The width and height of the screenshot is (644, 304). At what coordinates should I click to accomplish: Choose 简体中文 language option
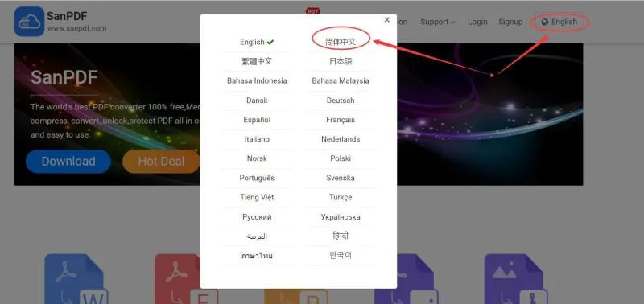click(x=341, y=42)
